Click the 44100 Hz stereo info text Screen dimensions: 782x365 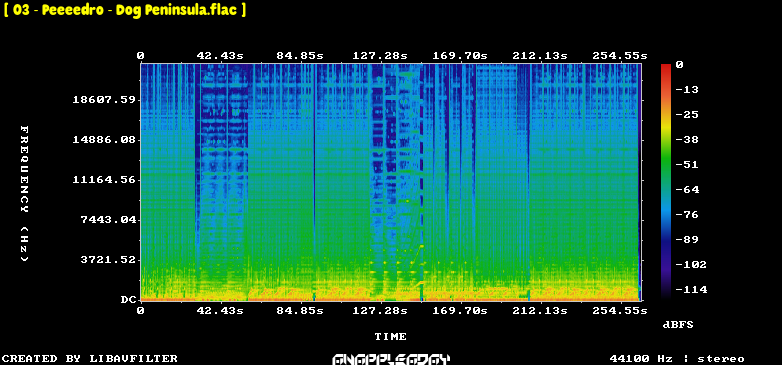[x=677, y=359]
